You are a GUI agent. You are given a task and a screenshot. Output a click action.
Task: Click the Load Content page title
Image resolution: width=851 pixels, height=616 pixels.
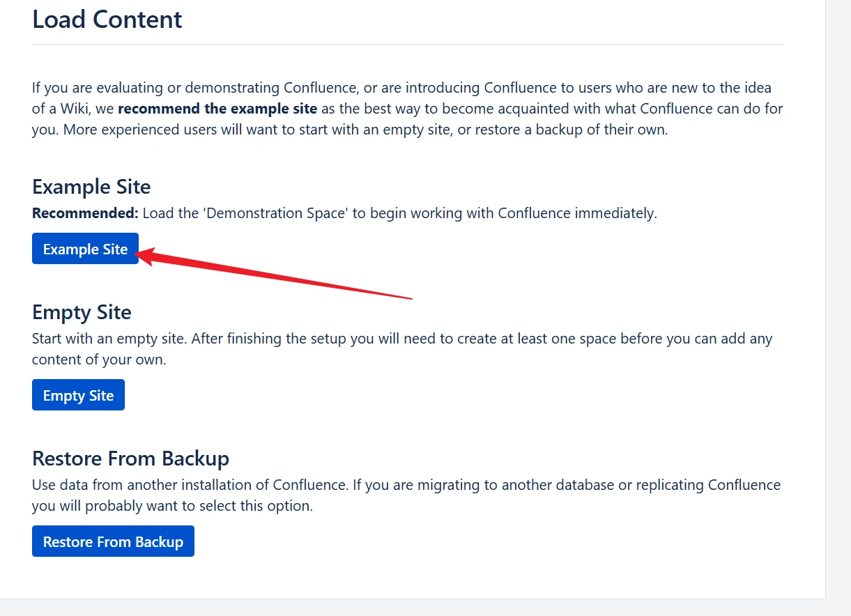tap(107, 19)
